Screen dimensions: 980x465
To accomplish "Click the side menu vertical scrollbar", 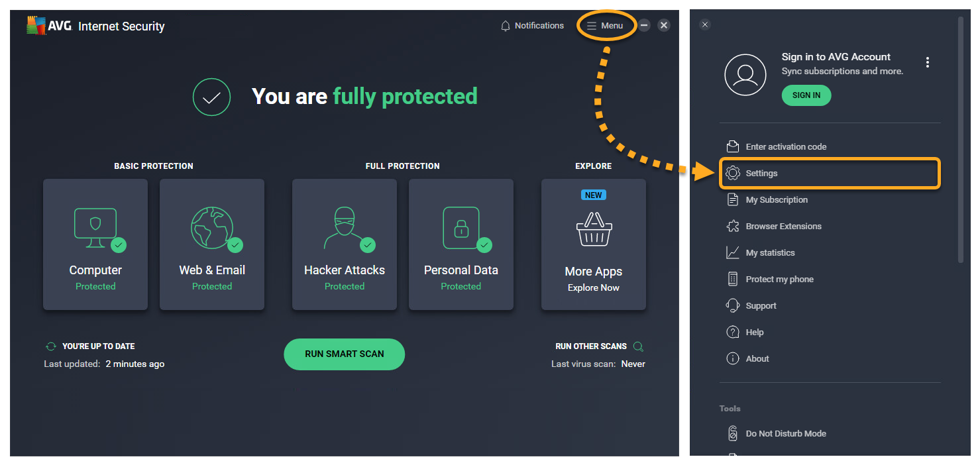I will pyautogui.click(x=961, y=139).
